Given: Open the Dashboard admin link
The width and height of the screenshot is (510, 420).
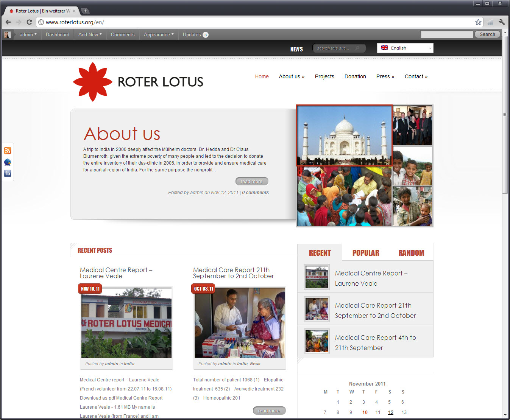Looking at the screenshot, I should coord(58,34).
